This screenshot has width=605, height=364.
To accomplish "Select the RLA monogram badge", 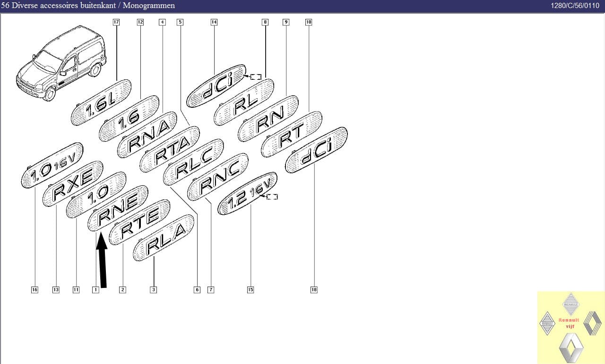I will (x=164, y=237).
